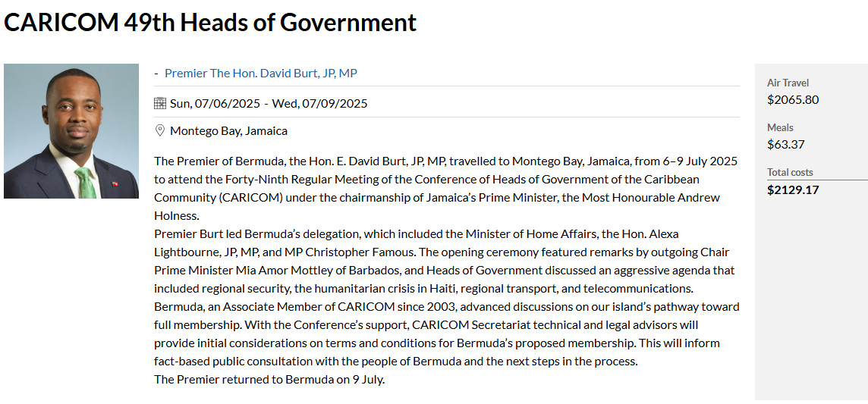The width and height of the screenshot is (868, 404).
Task: Click the $2065.80 air travel amount
Action: 793,100
